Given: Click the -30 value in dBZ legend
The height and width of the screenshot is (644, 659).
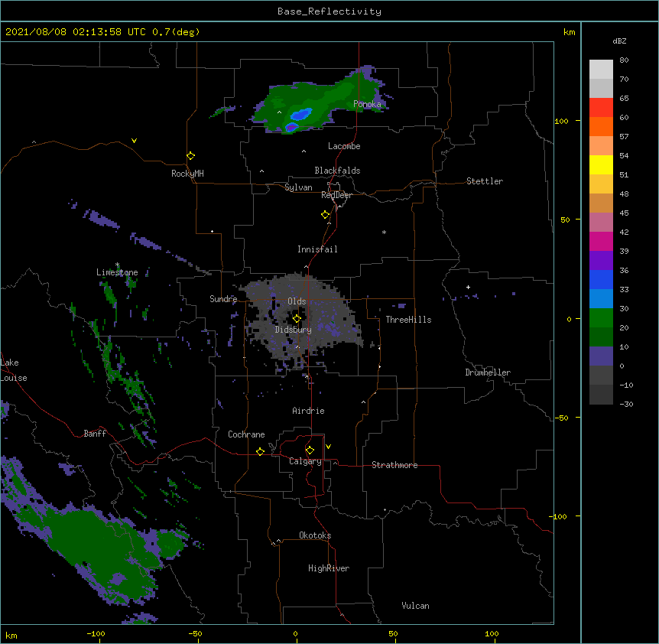Looking at the screenshot, I should [x=626, y=405].
